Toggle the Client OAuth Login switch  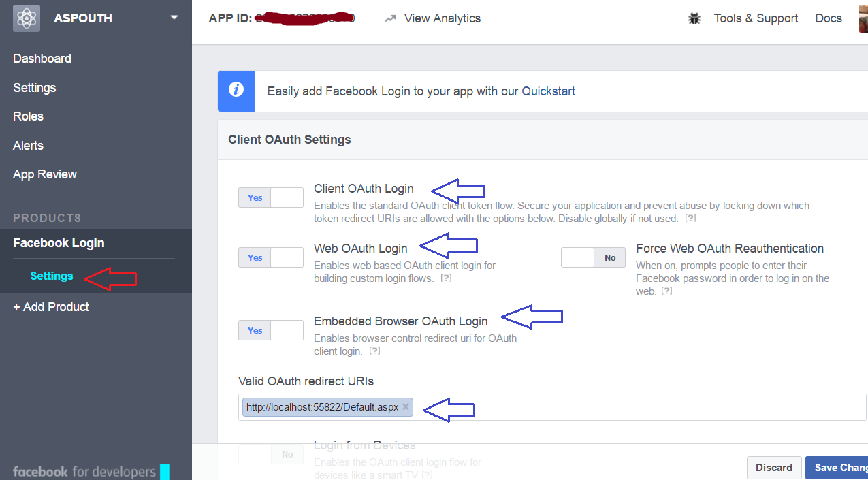[x=270, y=197]
